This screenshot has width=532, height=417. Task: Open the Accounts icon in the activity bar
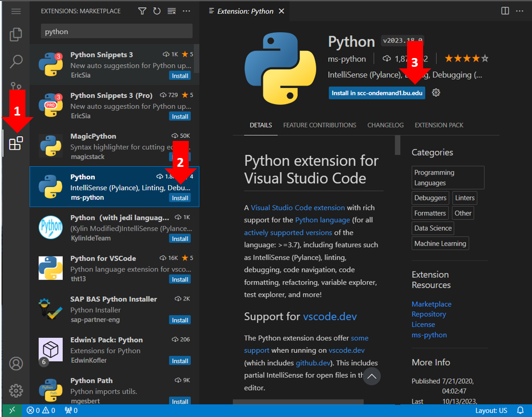16,364
